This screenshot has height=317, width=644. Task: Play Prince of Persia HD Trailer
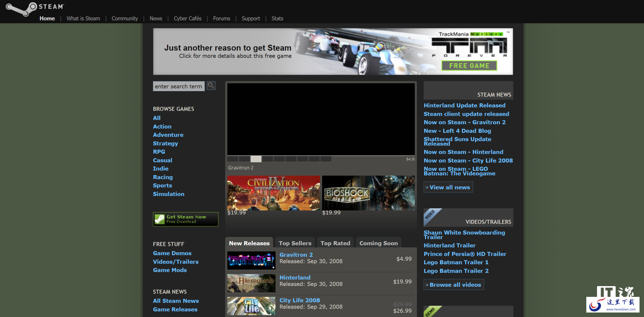coord(465,254)
